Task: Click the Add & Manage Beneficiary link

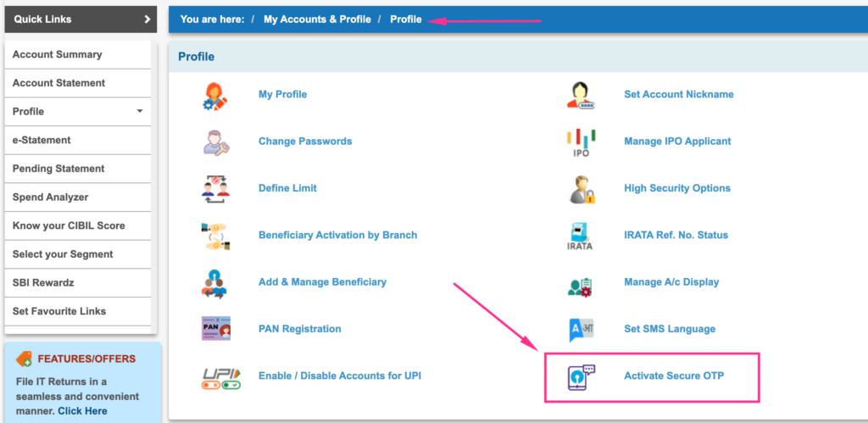Action: [x=322, y=282]
